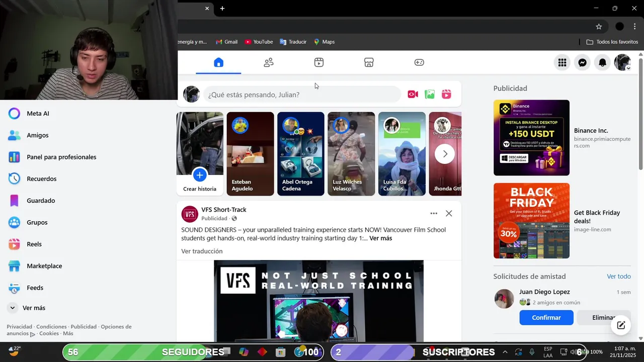Open Esteban Agudelo's story

[250, 154]
